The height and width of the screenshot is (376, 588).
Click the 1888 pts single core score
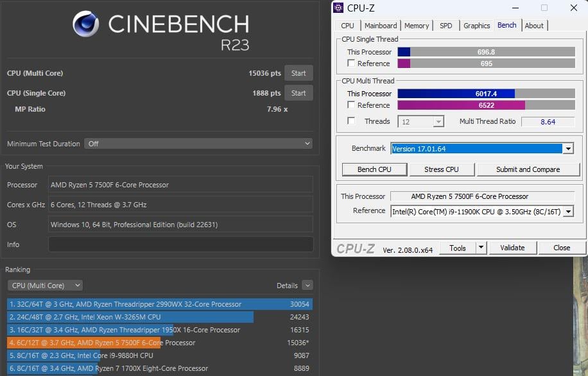click(x=266, y=93)
